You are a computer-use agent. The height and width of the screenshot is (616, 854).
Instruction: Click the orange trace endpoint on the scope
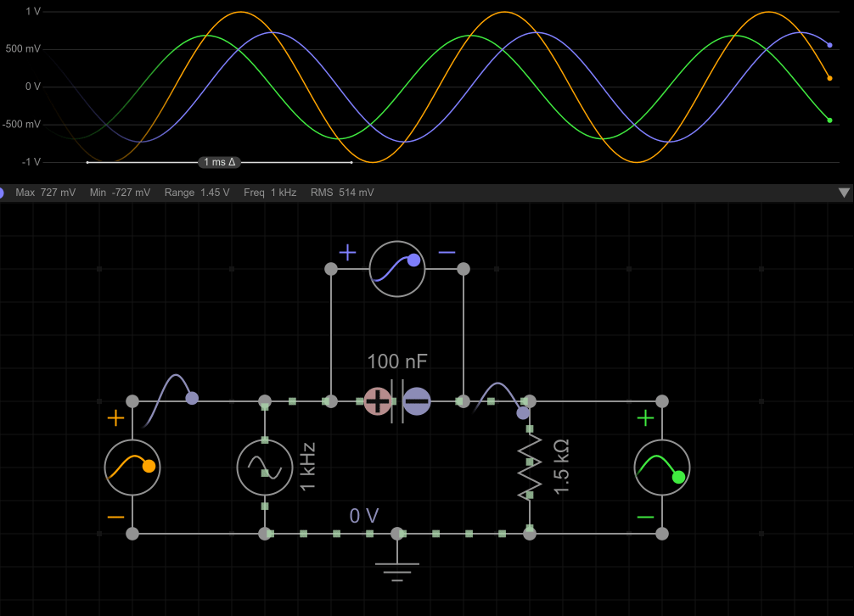(x=829, y=78)
